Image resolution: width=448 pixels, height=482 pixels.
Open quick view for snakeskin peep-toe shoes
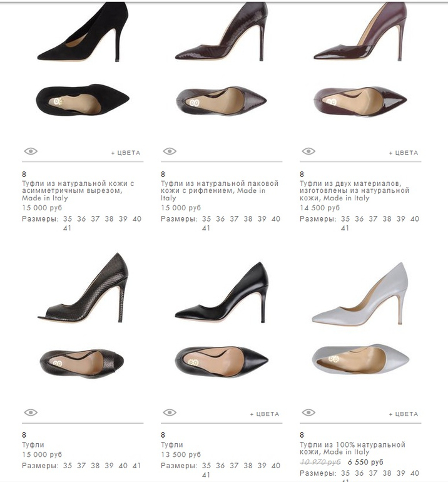[31, 413]
